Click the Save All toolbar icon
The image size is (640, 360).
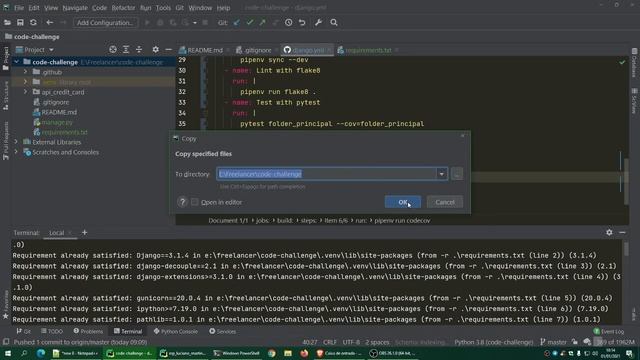[x=20, y=22]
